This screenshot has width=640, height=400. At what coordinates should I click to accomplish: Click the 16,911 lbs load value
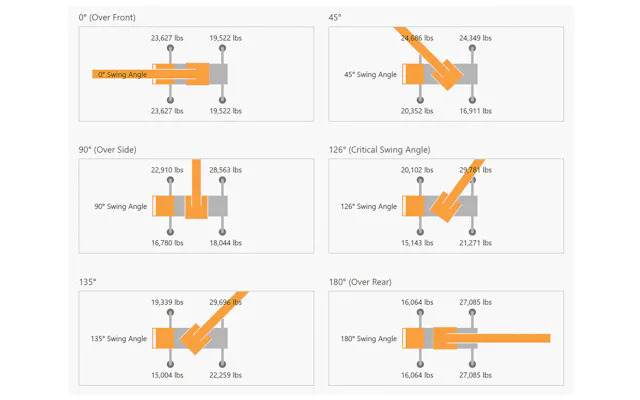476,111
